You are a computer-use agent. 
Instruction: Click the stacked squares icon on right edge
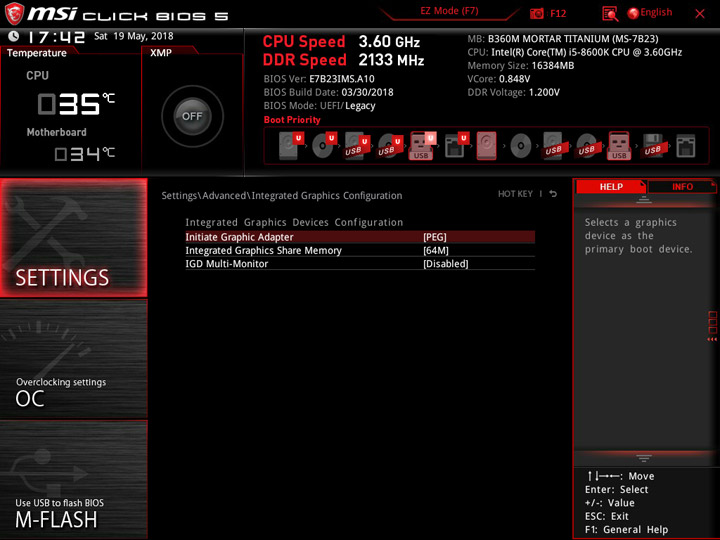712,322
